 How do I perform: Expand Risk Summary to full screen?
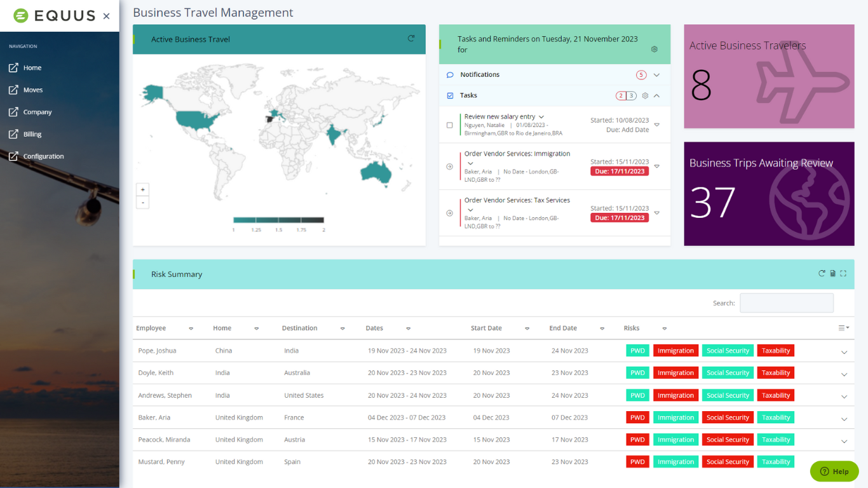click(x=843, y=274)
